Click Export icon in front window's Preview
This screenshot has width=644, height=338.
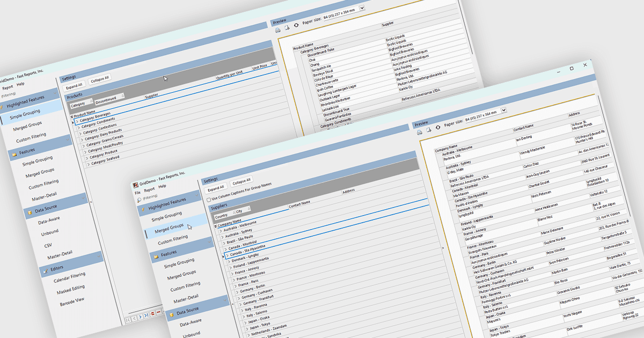coord(428,130)
